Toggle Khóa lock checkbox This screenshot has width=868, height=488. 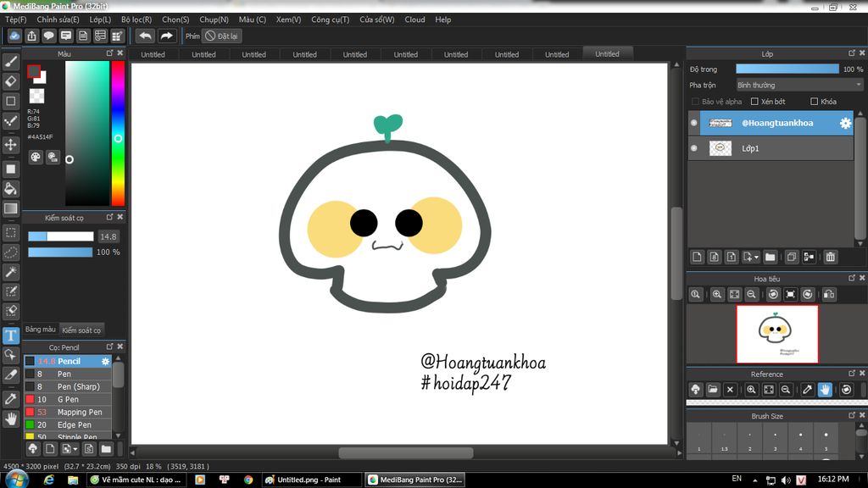point(814,102)
